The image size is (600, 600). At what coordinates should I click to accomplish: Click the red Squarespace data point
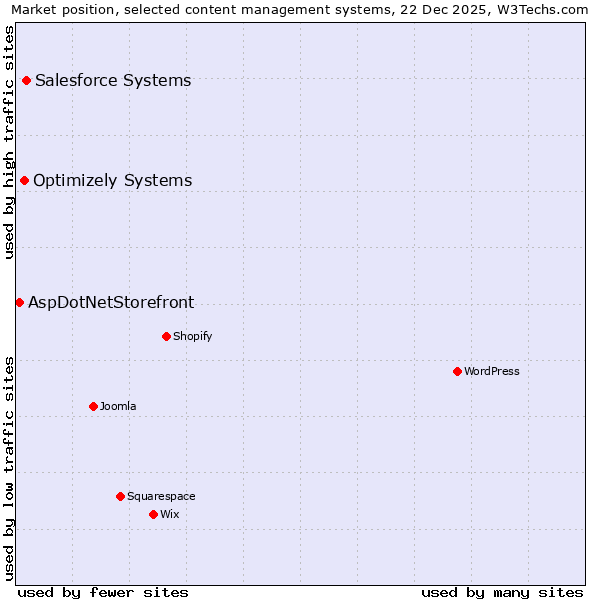120,496
